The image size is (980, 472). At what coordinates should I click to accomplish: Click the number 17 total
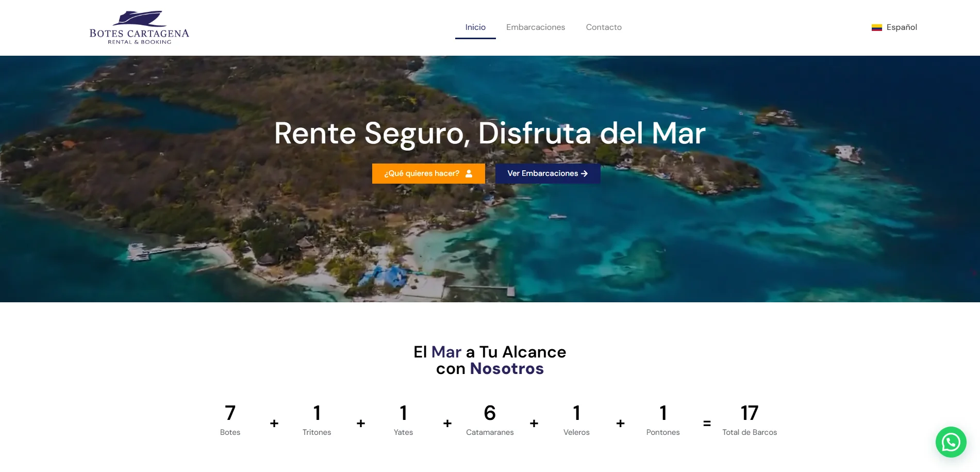click(750, 413)
